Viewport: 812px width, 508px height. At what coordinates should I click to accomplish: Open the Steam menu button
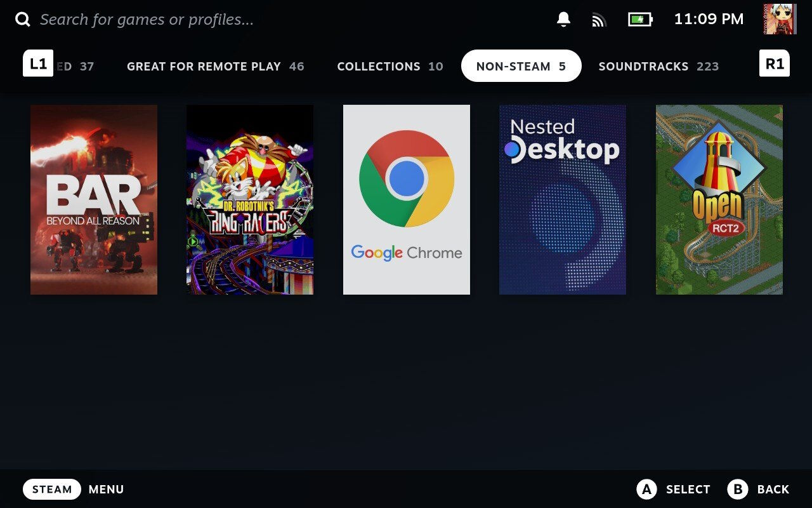tap(52, 489)
